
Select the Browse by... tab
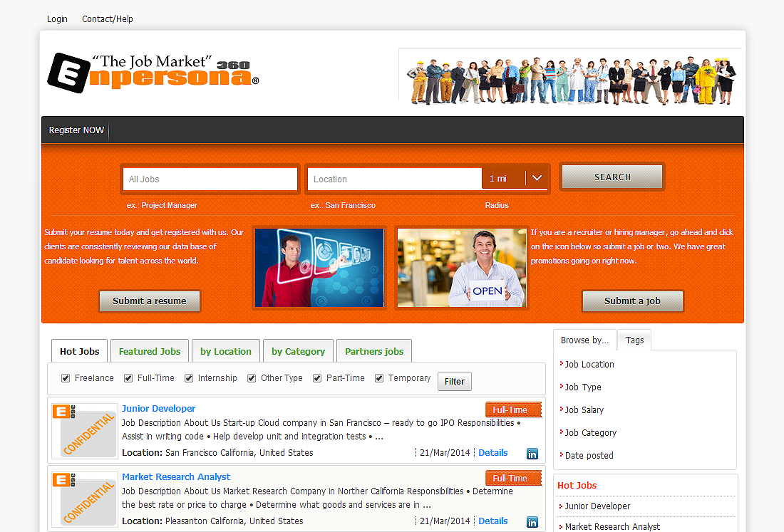pyautogui.click(x=584, y=340)
